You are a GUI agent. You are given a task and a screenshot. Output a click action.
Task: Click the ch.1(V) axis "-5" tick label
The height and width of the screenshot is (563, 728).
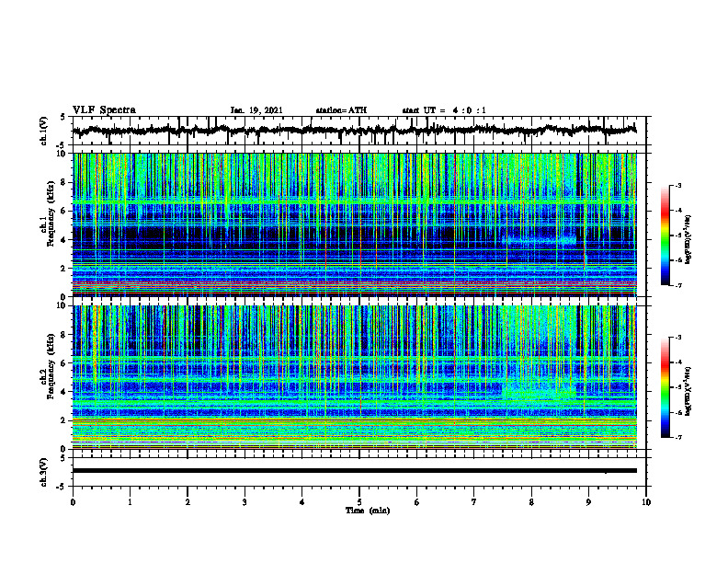pyautogui.click(x=62, y=144)
